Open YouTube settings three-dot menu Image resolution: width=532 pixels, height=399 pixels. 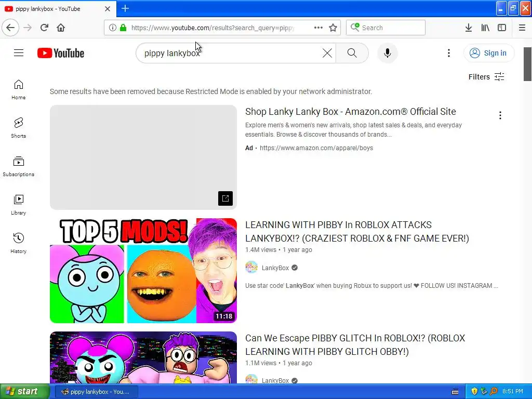click(449, 53)
